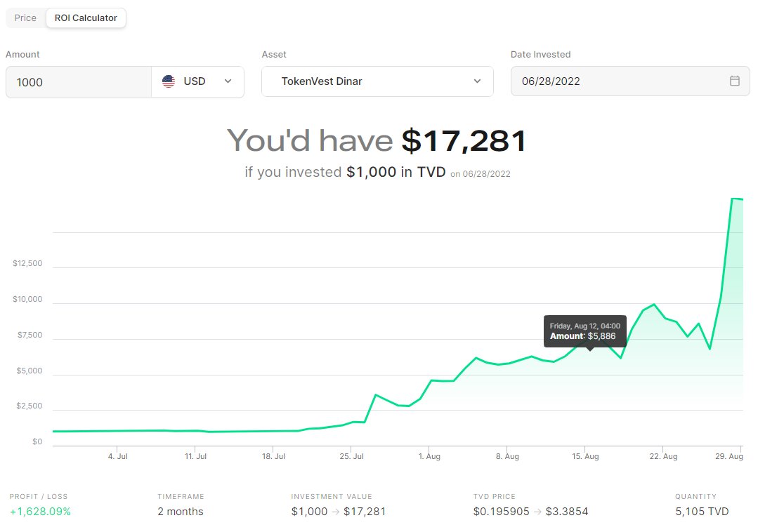Switch to the Price tab
758x532 pixels.
(25, 18)
